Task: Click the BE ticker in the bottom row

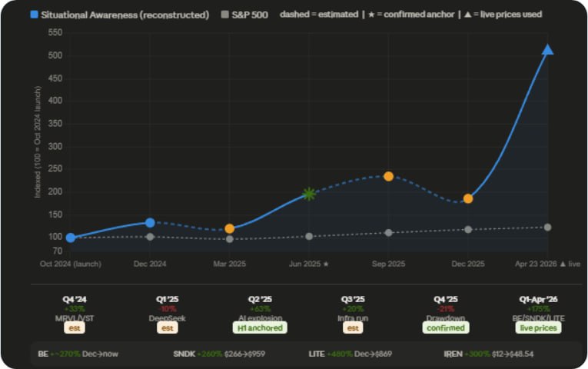Action: click(43, 354)
